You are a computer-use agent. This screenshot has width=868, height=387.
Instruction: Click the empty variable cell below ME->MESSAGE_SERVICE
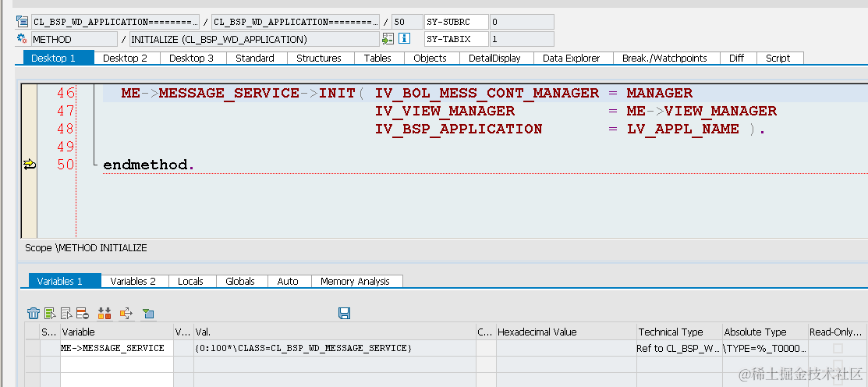tap(117, 364)
